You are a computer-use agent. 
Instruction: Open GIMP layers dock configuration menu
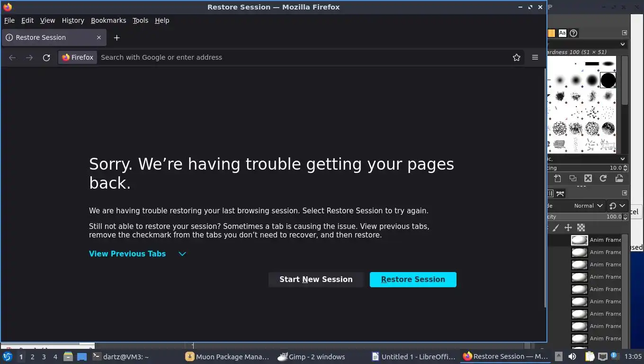(624, 193)
